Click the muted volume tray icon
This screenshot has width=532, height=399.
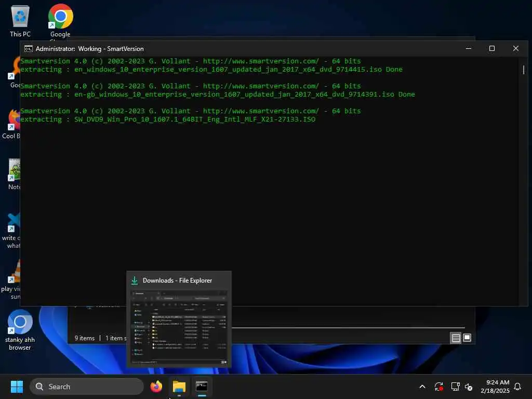click(x=469, y=387)
